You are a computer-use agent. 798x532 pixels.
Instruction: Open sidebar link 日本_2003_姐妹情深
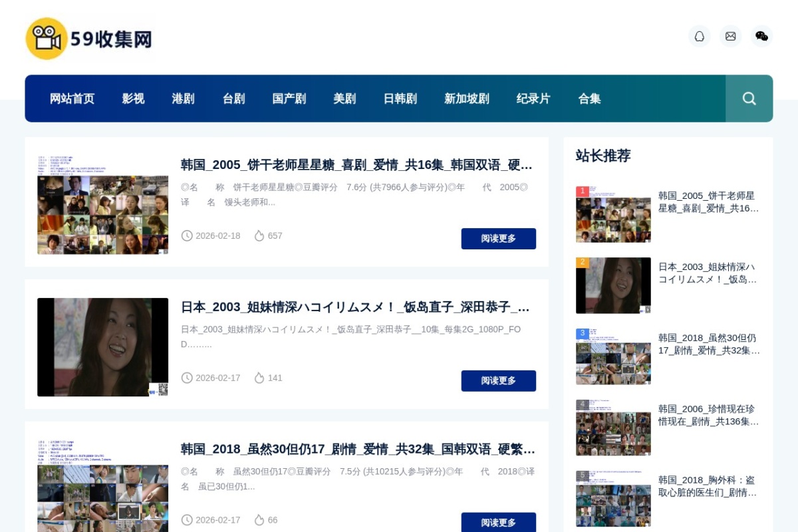[708, 273]
